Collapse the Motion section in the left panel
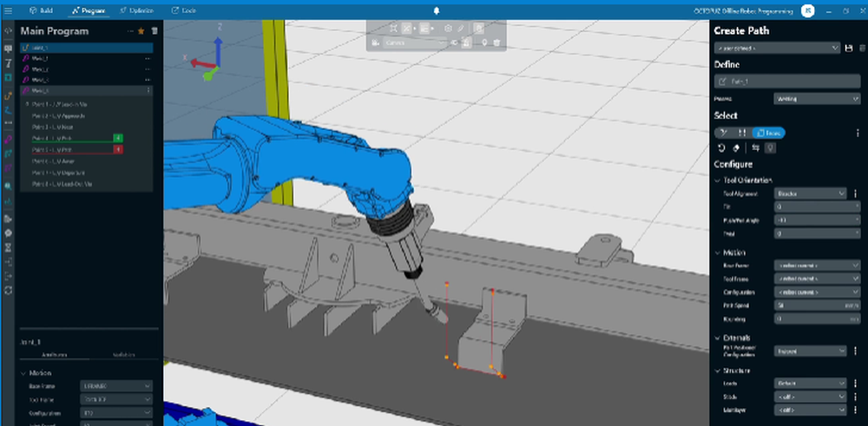The height and width of the screenshot is (426, 868). pyautogui.click(x=23, y=373)
